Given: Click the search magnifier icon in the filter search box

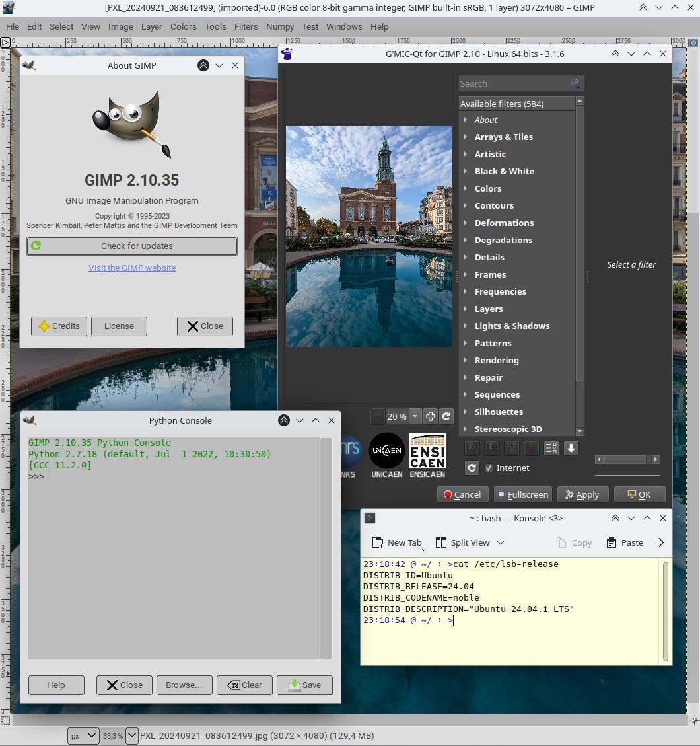Looking at the screenshot, I should [x=575, y=83].
